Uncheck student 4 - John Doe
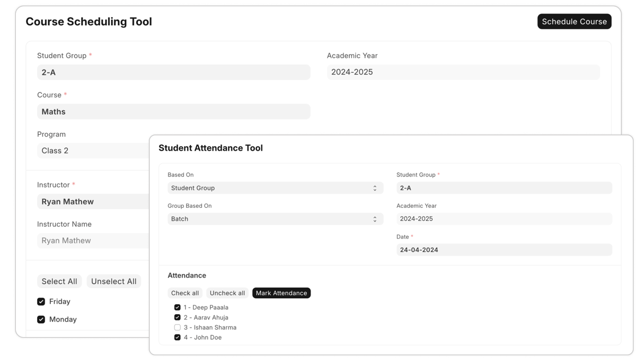 [x=178, y=338]
